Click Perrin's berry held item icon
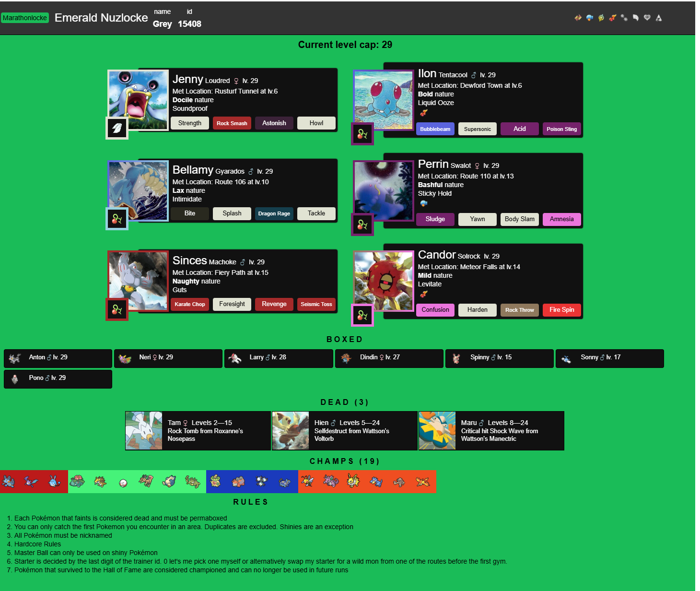This screenshot has height=591, width=700. pyautogui.click(x=362, y=225)
